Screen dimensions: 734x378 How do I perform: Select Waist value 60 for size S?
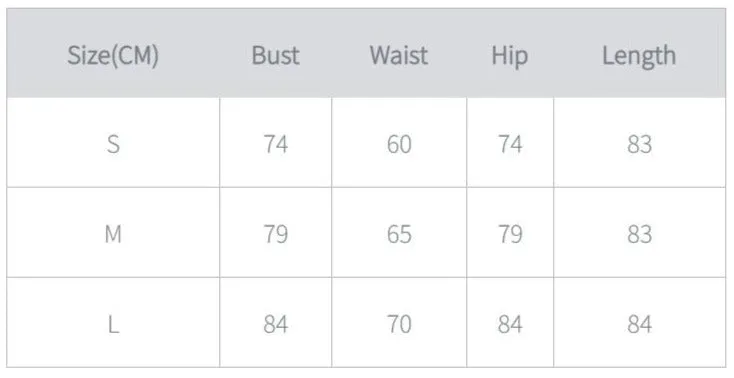[x=399, y=144]
